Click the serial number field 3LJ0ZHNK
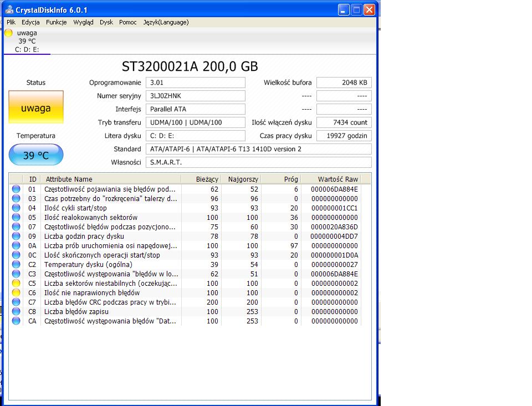The height and width of the screenshot is (406, 532). [196, 96]
